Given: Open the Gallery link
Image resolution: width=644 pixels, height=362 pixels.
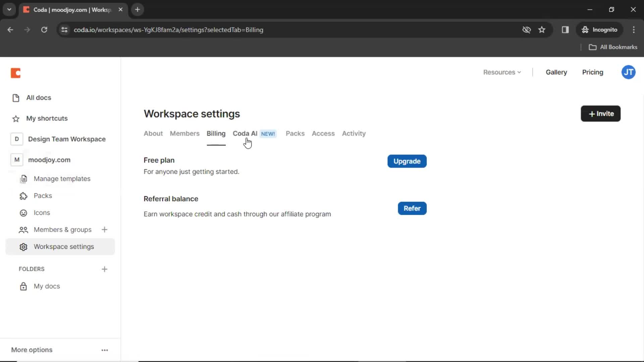Looking at the screenshot, I should pos(556,72).
